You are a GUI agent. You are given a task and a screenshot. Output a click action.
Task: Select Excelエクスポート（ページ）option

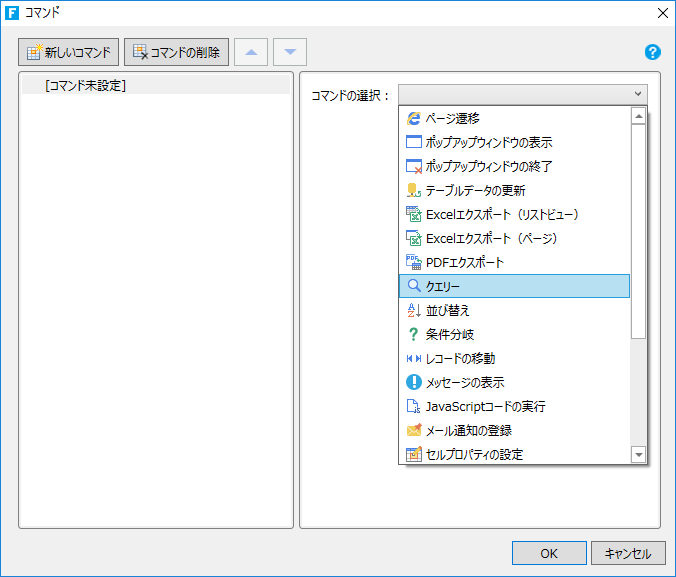(514, 238)
